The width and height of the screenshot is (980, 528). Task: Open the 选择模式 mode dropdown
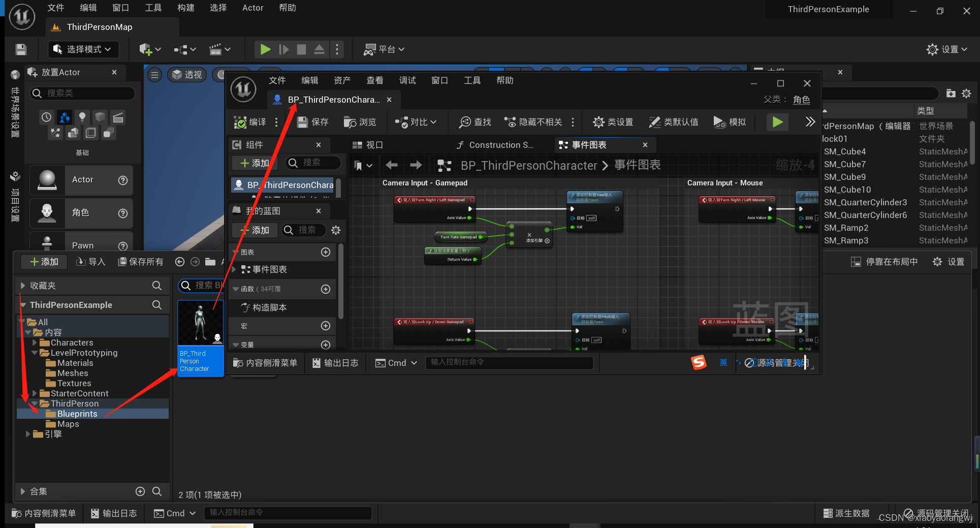point(84,49)
